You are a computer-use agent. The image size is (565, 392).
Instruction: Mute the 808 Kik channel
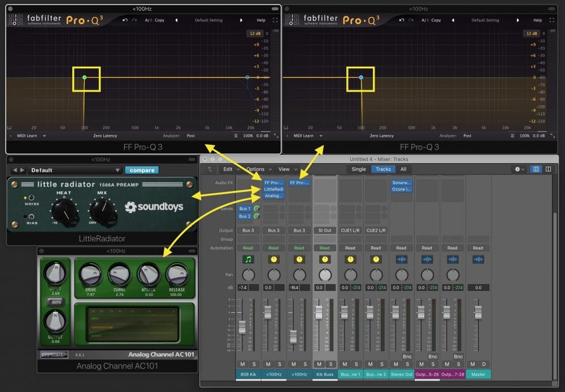242,364
